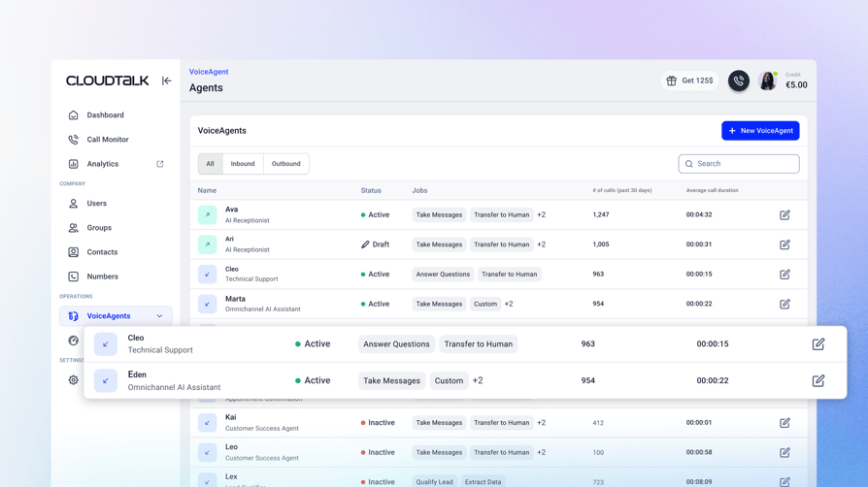Open the settings gear in the sidebar
This screenshot has height=487, width=868.
(x=73, y=380)
